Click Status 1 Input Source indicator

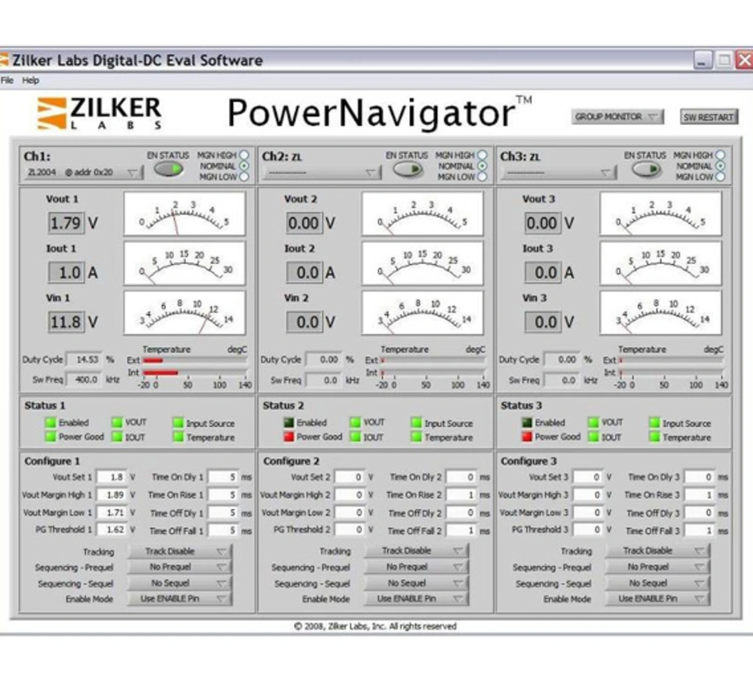click(178, 422)
